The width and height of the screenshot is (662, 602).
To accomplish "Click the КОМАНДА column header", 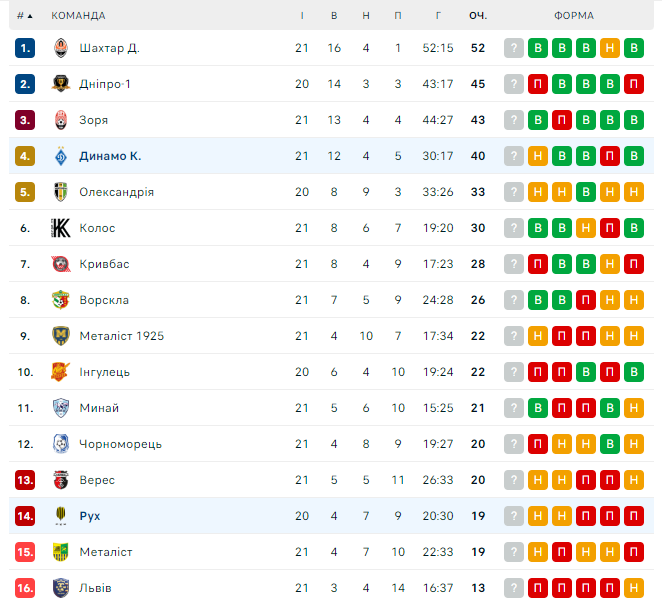I will (x=78, y=16).
